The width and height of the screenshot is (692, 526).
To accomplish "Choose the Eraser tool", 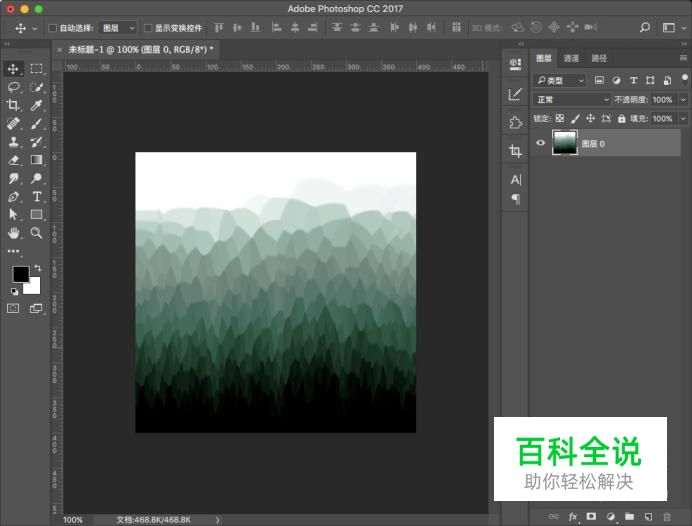I will click(x=13, y=160).
